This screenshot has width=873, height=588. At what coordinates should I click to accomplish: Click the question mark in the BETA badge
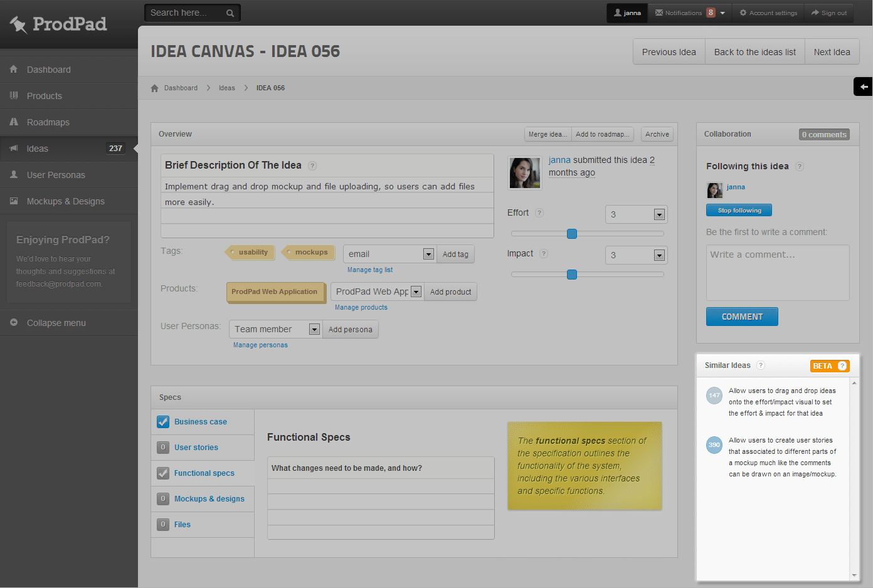[x=842, y=366]
